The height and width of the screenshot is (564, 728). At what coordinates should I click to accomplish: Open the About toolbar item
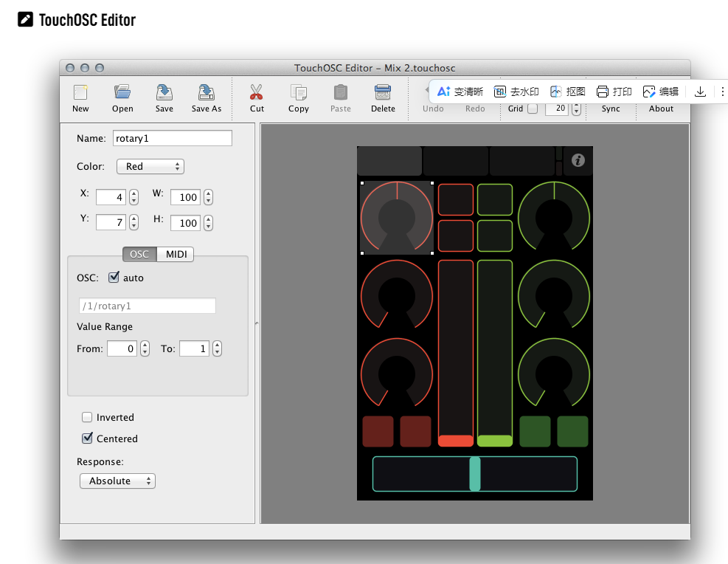[661, 109]
